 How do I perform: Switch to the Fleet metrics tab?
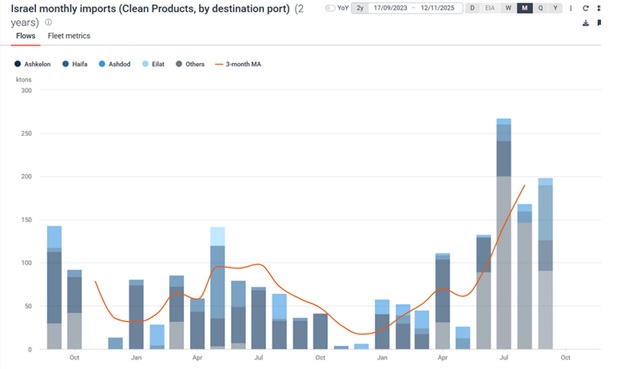click(69, 36)
